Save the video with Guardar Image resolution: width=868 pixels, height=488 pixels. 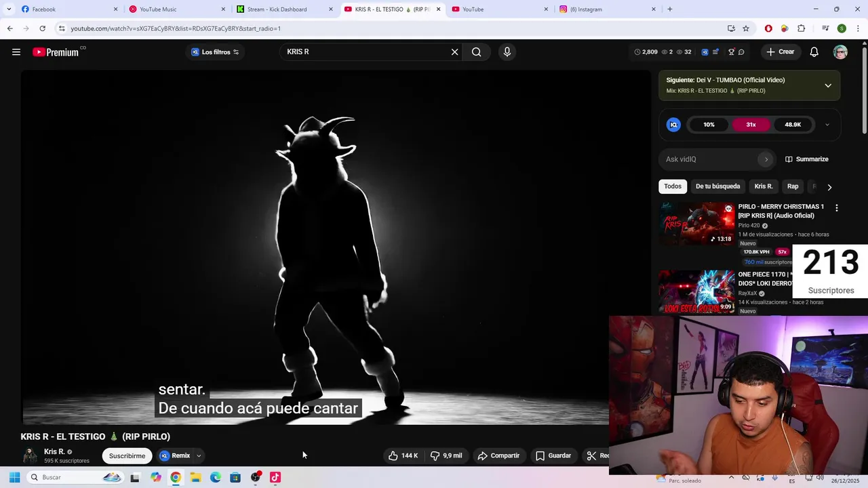(553, 456)
